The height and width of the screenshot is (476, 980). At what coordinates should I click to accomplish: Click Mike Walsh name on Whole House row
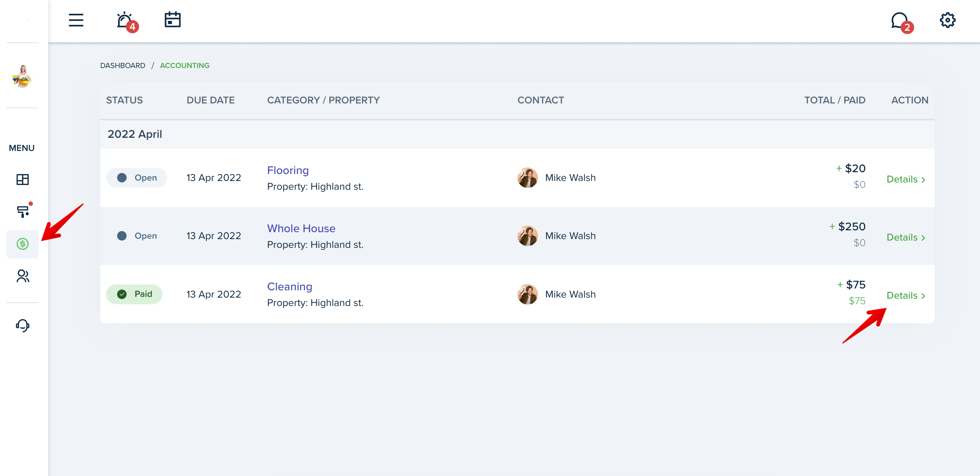[x=570, y=236]
